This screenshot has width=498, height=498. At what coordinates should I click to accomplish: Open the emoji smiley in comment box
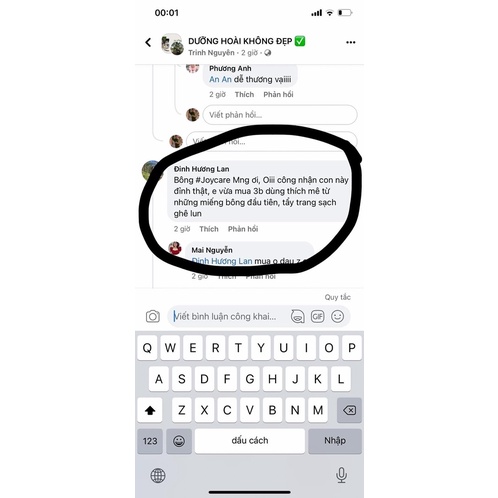pyautogui.click(x=337, y=316)
